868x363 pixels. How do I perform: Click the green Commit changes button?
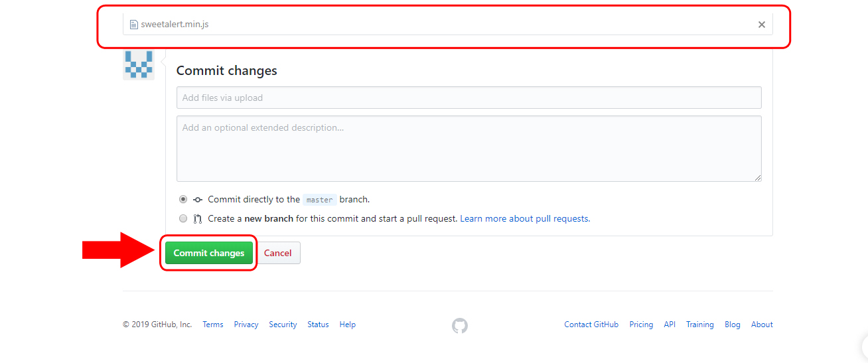pyautogui.click(x=209, y=253)
